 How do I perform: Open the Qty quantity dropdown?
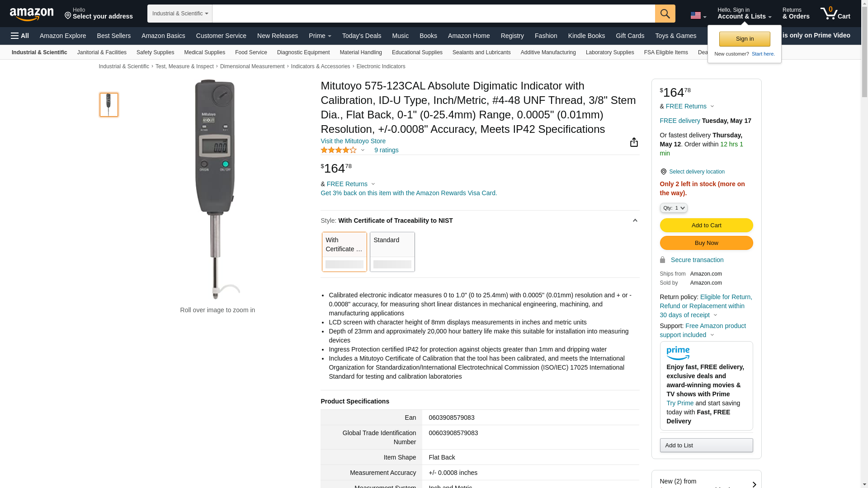[673, 208]
